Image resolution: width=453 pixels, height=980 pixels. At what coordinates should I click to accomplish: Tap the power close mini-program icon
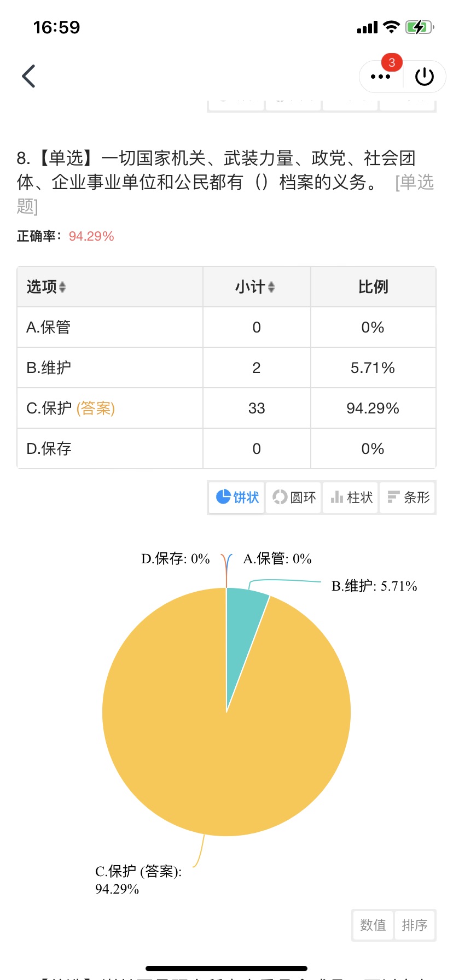(425, 77)
